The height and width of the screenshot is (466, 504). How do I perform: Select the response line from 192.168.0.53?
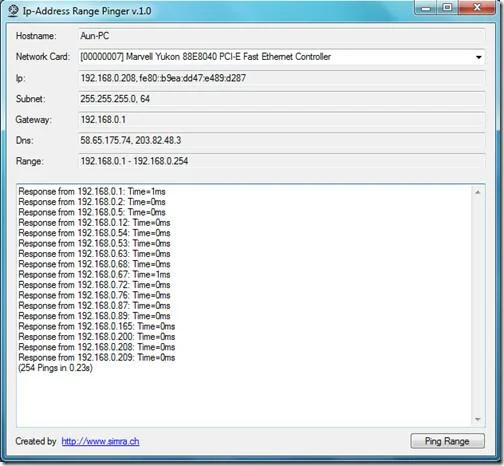[x=94, y=243]
